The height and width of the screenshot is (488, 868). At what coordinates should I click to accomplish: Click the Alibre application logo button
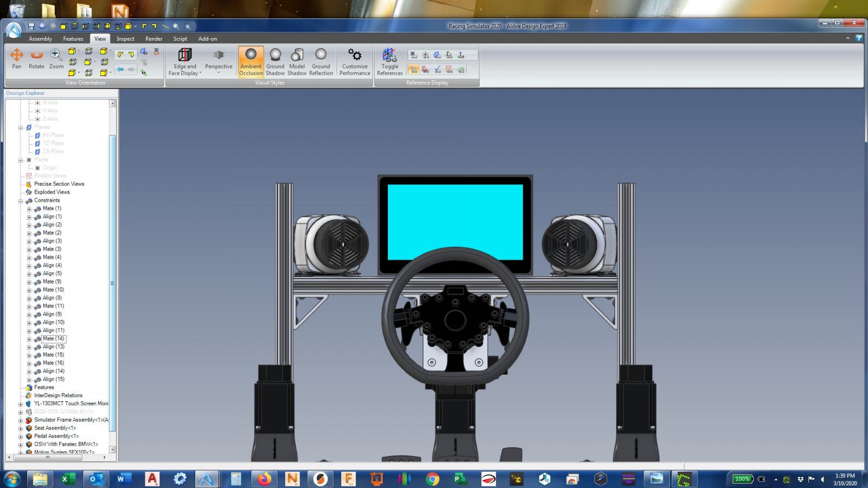(x=14, y=30)
